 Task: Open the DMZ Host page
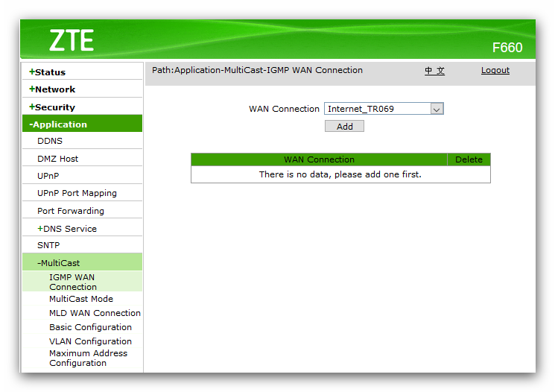point(57,159)
